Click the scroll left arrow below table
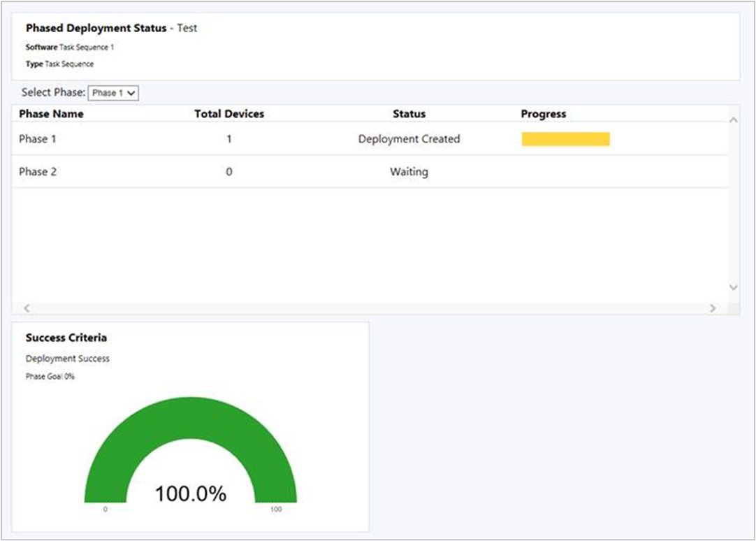 click(x=27, y=308)
